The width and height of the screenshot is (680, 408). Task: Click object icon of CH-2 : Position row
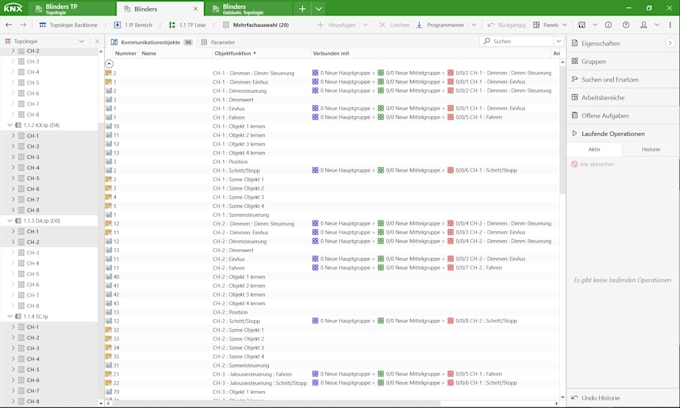pos(108,312)
